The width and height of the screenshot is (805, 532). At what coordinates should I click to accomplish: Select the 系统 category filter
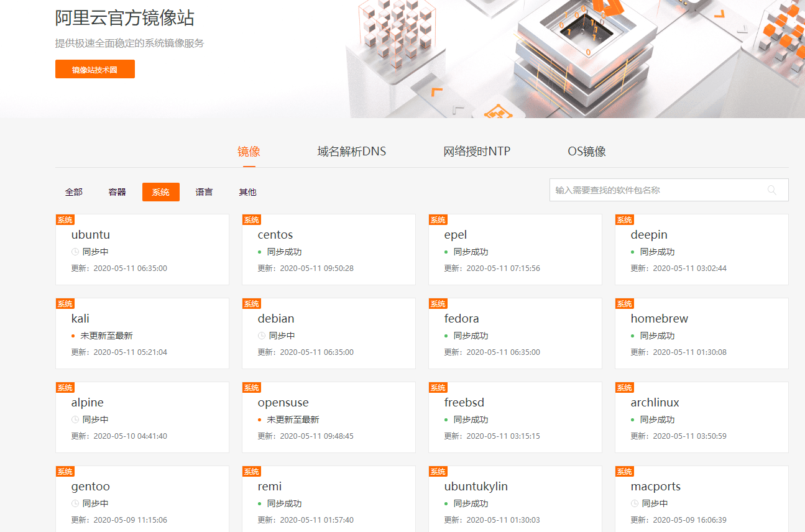pyautogui.click(x=161, y=192)
